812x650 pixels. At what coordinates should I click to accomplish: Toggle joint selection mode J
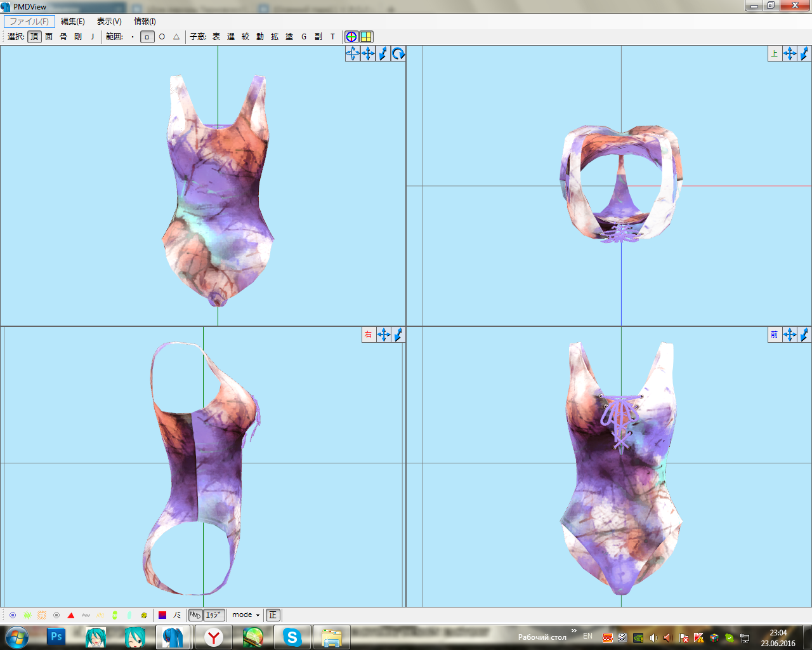(x=93, y=37)
